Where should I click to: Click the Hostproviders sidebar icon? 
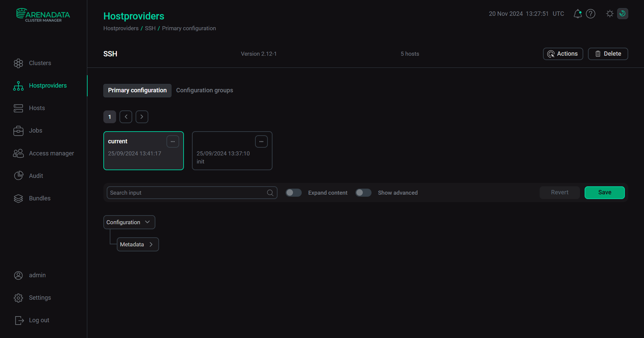tap(18, 86)
